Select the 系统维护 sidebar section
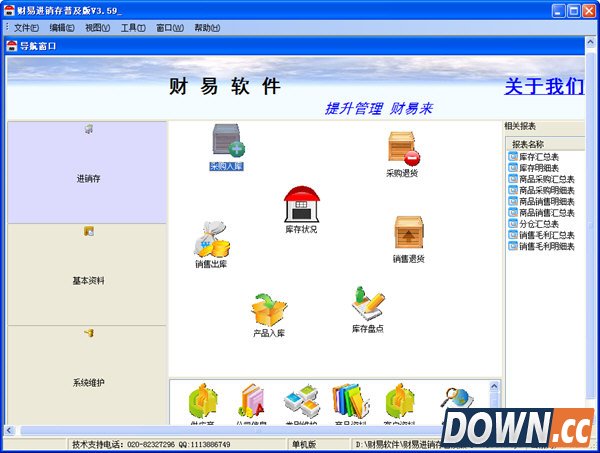600x453 pixels. click(87, 375)
